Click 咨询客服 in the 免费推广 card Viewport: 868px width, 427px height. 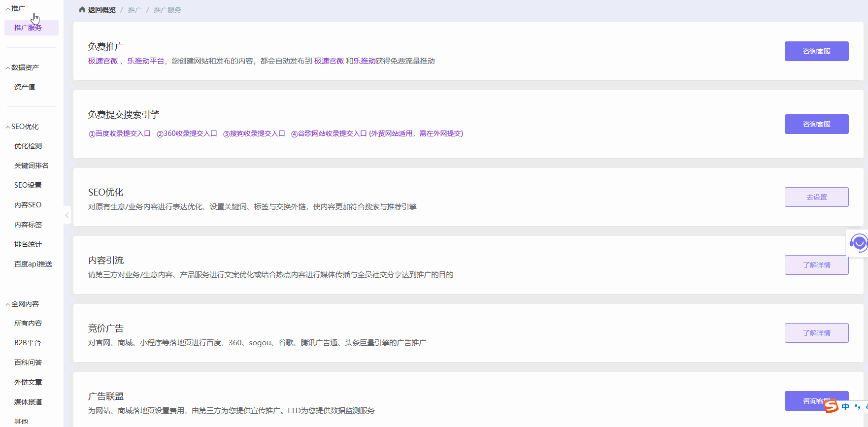(x=817, y=51)
